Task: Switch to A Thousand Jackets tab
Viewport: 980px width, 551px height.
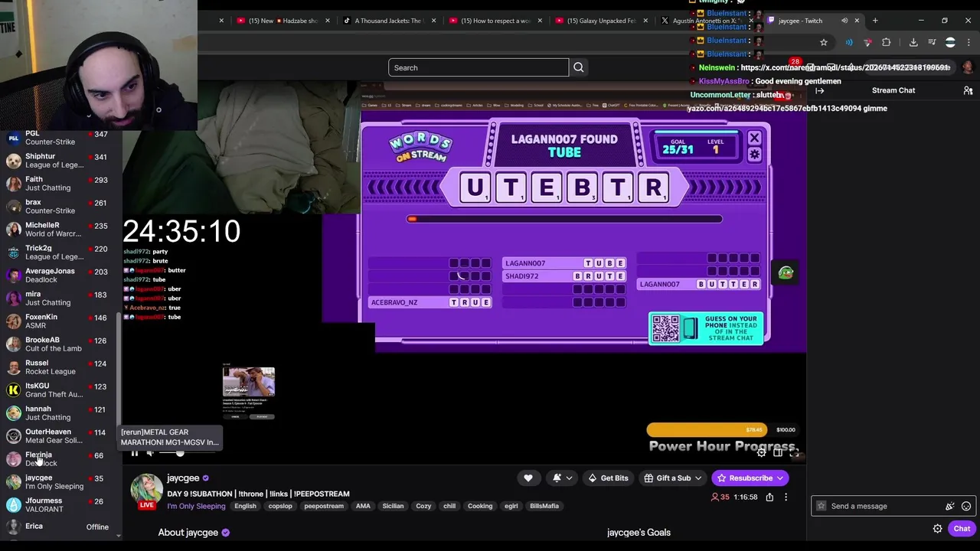Action: click(x=389, y=21)
